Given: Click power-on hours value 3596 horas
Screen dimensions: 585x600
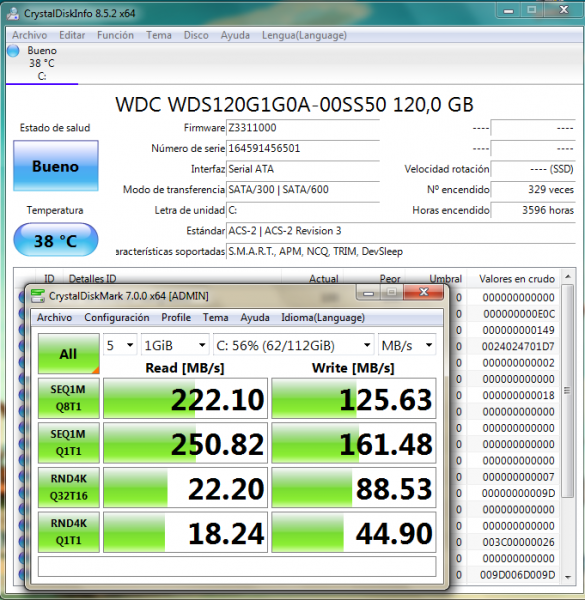Looking at the screenshot, I should click(533, 210).
